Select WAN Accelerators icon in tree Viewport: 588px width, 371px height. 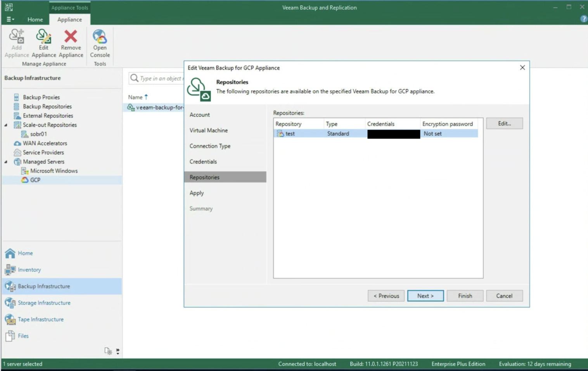pyautogui.click(x=17, y=143)
